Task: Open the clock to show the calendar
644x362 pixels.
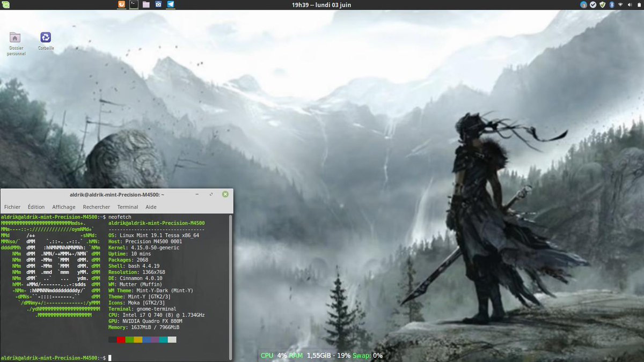Action: pos(322,5)
